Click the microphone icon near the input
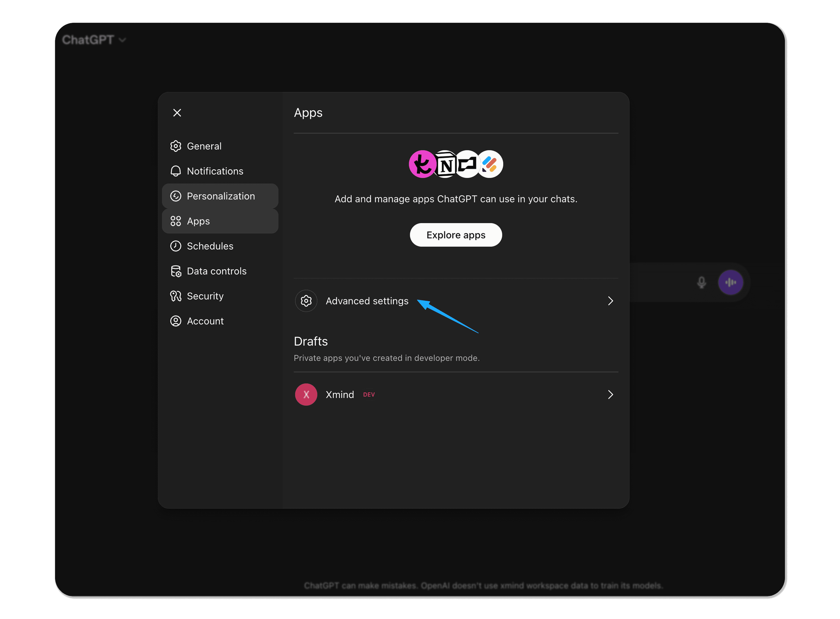The width and height of the screenshot is (840, 619). coord(701,282)
